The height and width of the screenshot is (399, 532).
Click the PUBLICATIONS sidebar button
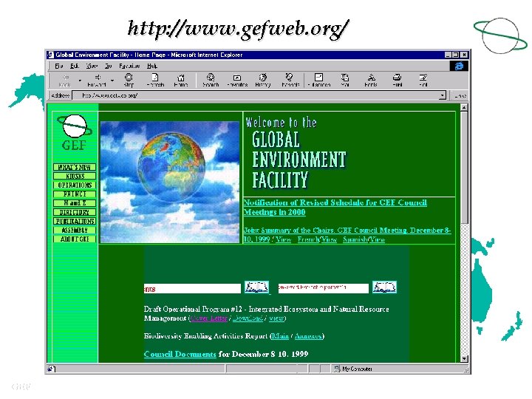click(x=75, y=221)
